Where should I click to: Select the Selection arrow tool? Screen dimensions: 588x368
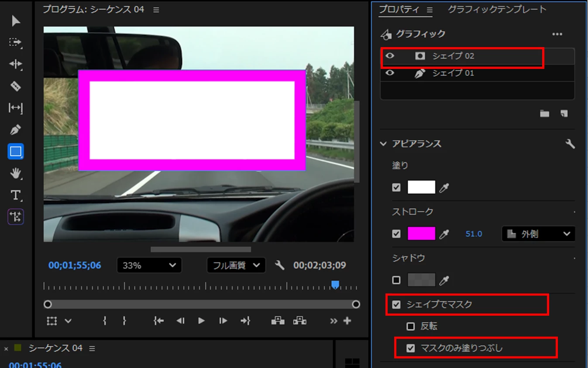16,20
